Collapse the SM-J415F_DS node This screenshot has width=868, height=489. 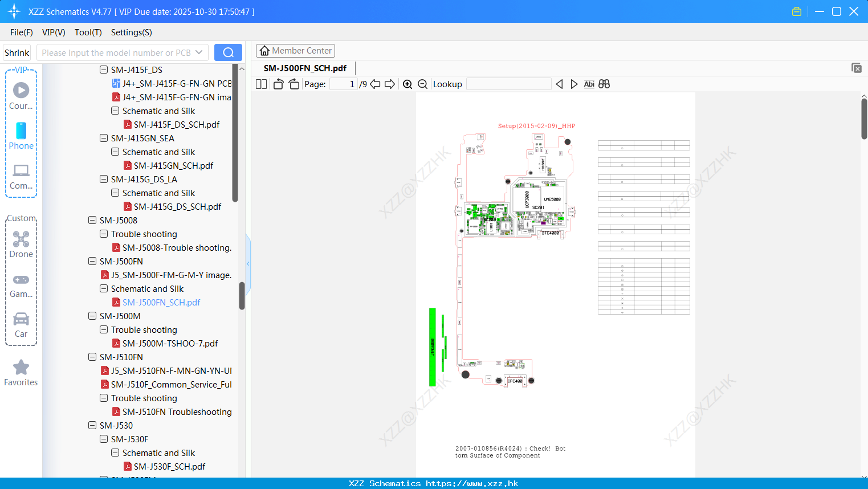pyautogui.click(x=104, y=70)
